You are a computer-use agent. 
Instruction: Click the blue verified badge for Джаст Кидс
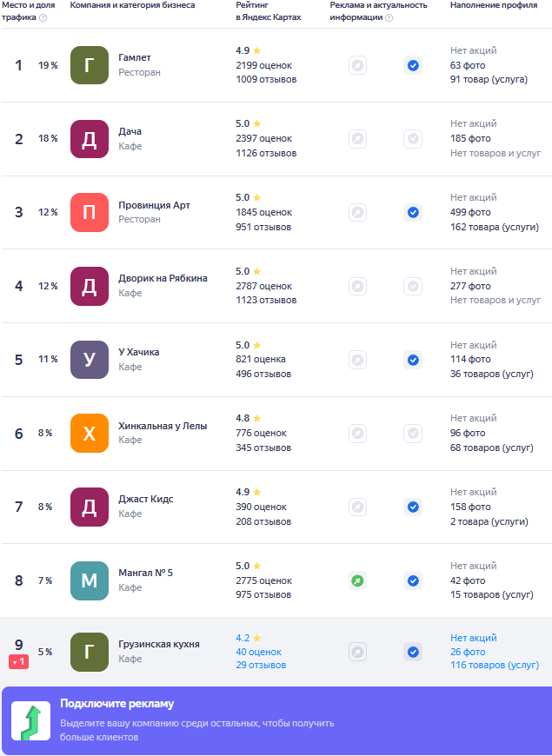tap(413, 507)
